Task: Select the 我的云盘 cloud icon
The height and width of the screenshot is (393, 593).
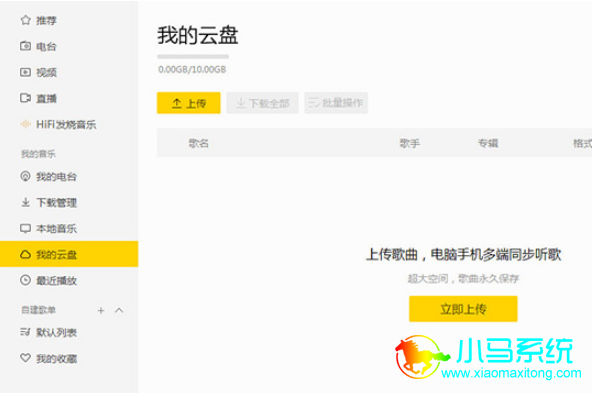Action: click(25, 254)
